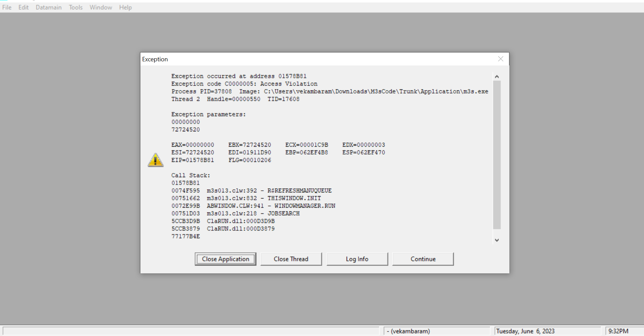
Task: Click the scroll down arrow in exception text
Action: coord(497,240)
